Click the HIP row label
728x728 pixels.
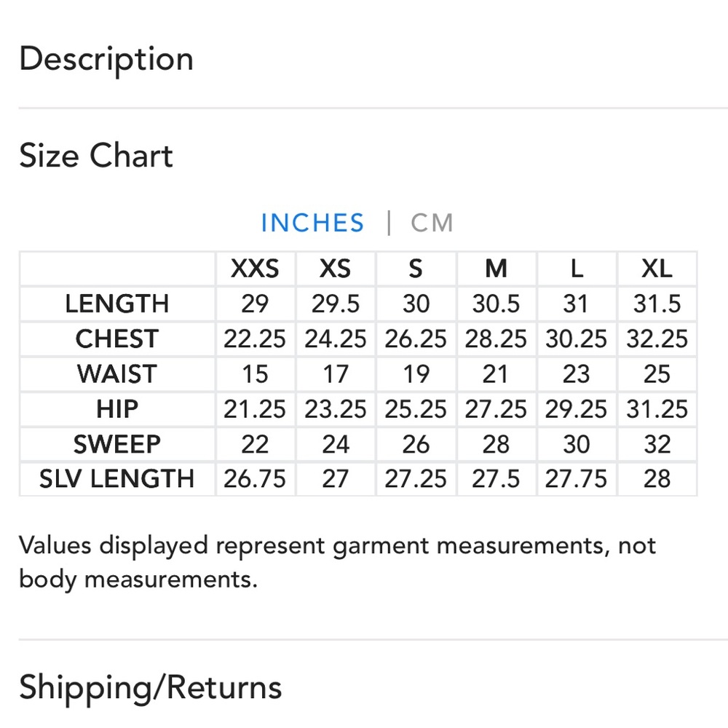click(x=117, y=409)
